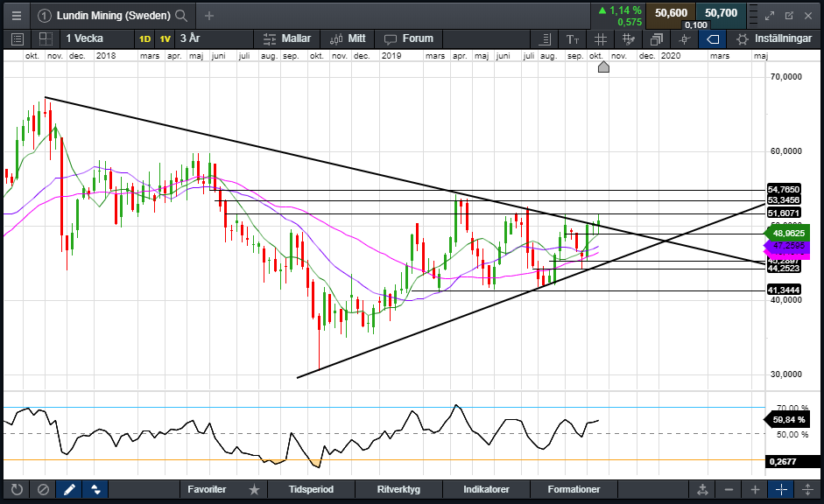
Task: Click the 51,6071 price level label
Action: point(784,213)
